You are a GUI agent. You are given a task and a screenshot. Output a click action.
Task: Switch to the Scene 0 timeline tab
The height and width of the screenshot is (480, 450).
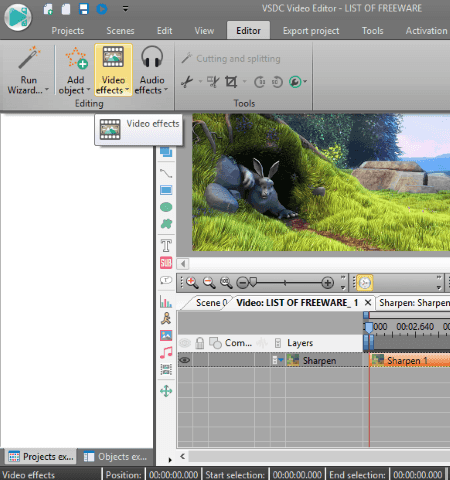[x=211, y=303]
